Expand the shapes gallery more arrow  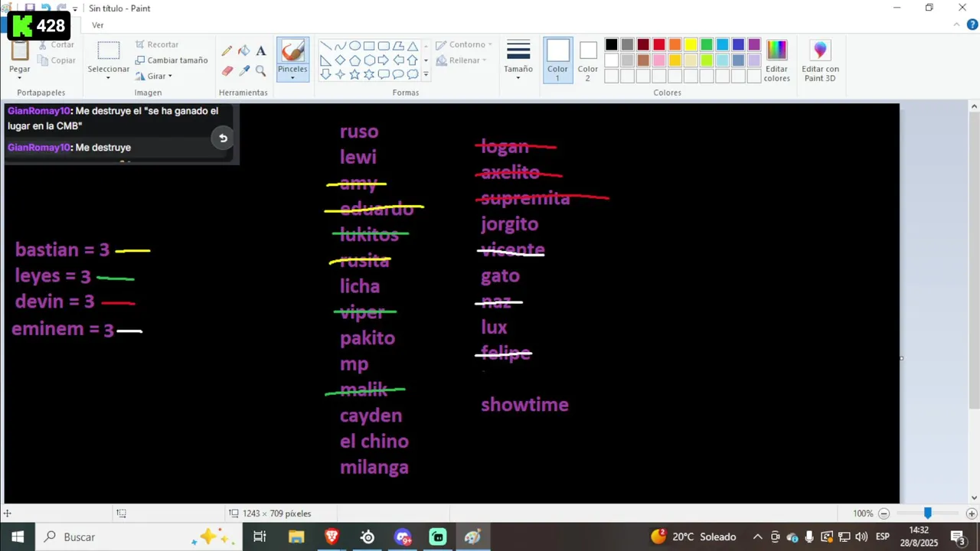pyautogui.click(x=426, y=75)
